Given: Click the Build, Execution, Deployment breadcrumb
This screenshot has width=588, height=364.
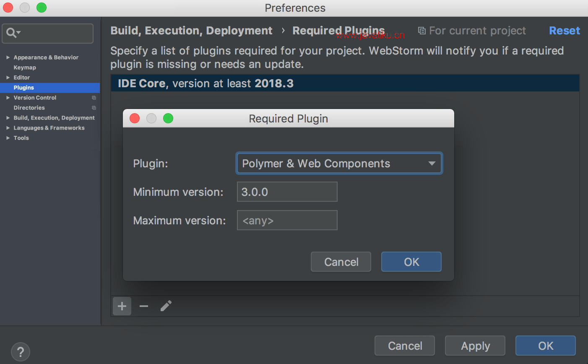Looking at the screenshot, I should click(x=191, y=31).
